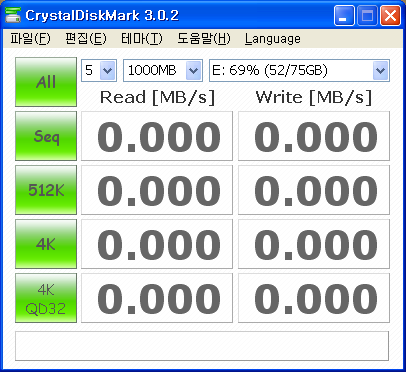Click the empty comment field at bottom

point(202,346)
